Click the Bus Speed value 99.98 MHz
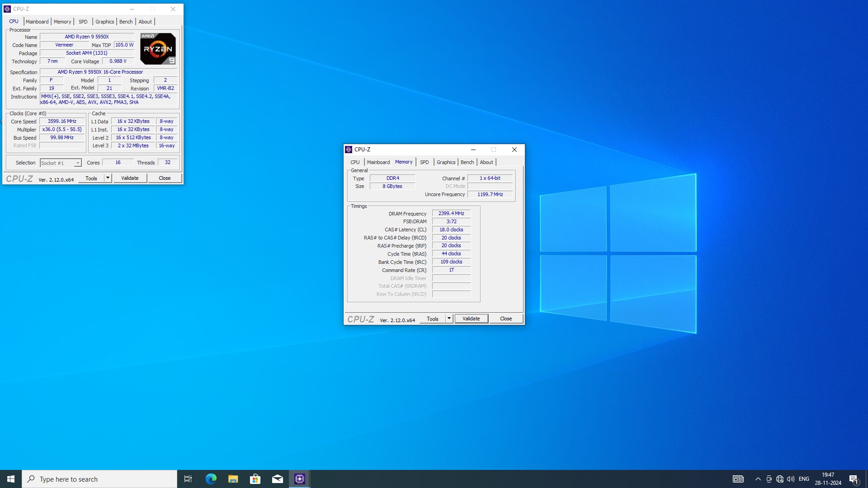Viewport: 868px width, 488px height. pyautogui.click(x=62, y=137)
